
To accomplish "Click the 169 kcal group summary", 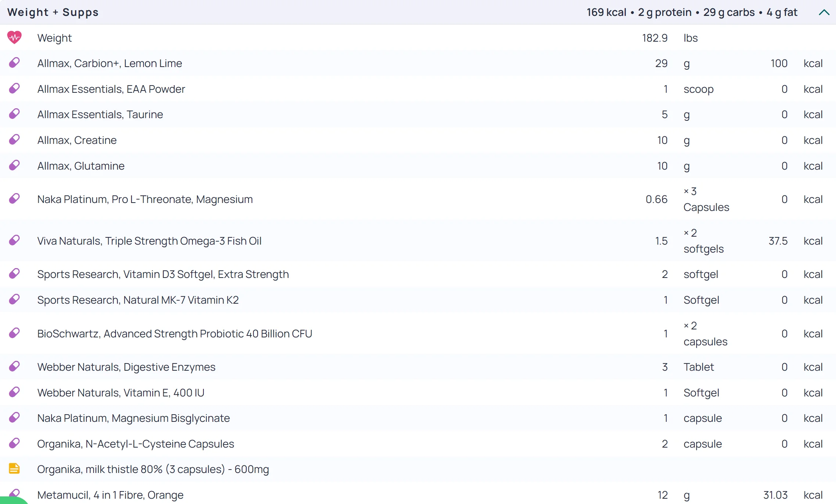I will 692,12.
